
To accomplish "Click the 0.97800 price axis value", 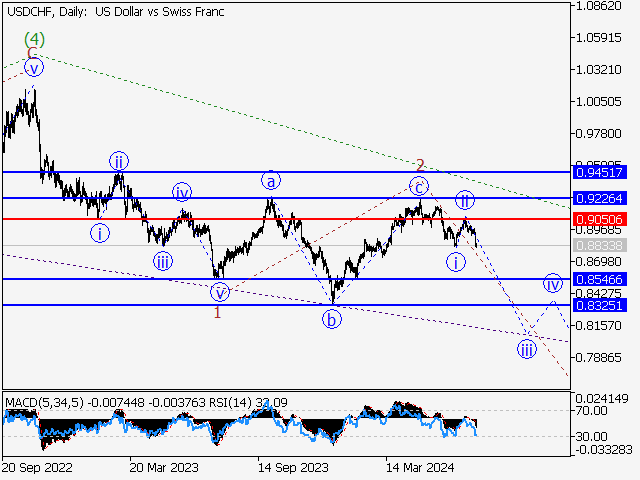I will coord(598,133).
